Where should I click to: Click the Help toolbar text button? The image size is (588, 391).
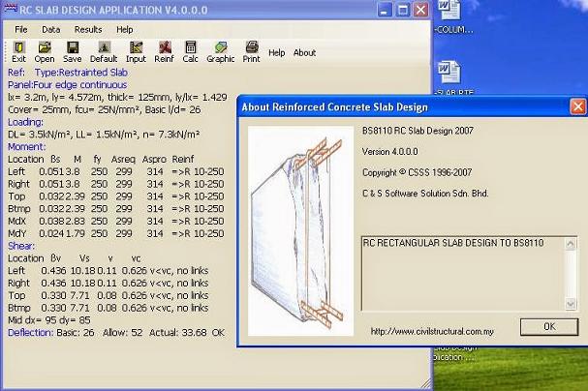277,52
